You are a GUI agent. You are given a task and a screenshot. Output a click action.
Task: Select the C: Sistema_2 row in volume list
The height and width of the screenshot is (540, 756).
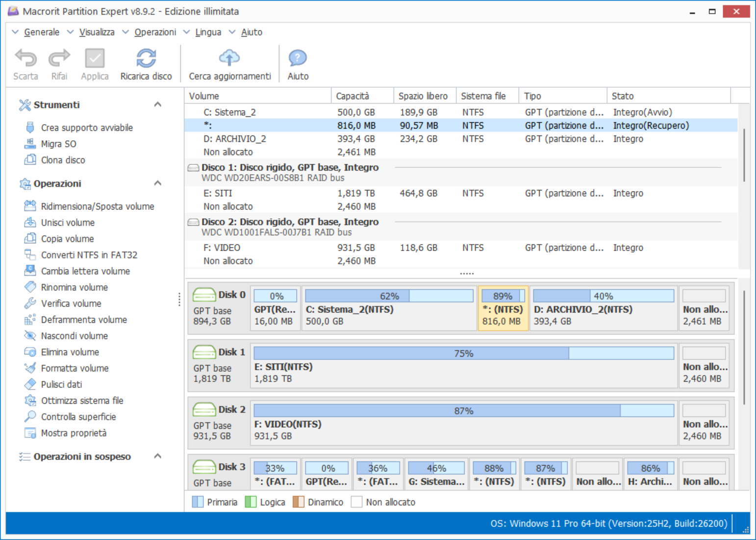461,112
